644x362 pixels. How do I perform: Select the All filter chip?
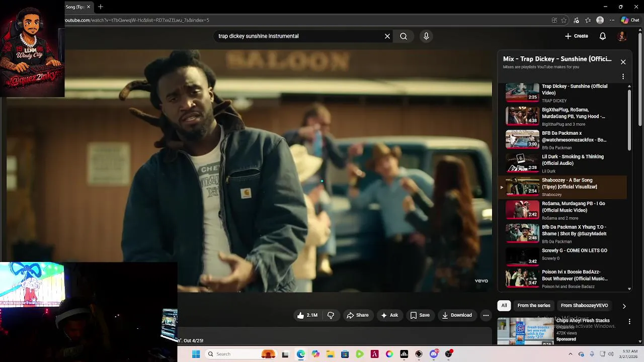click(x=504, y=305)
